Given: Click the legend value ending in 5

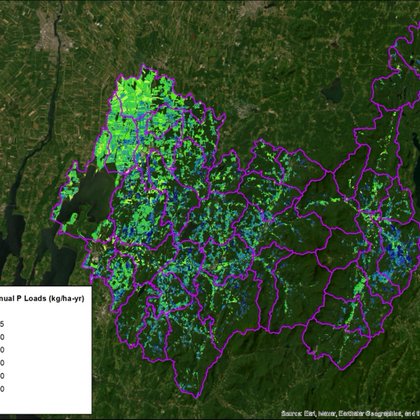Looking at the screenshot, I should pyautogui.click(x=2, y=324).
